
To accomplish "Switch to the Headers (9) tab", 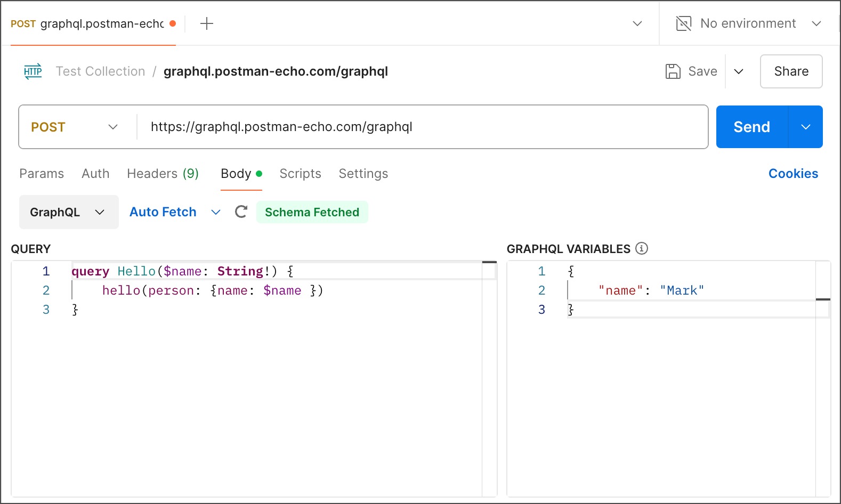I will [163, 174].
